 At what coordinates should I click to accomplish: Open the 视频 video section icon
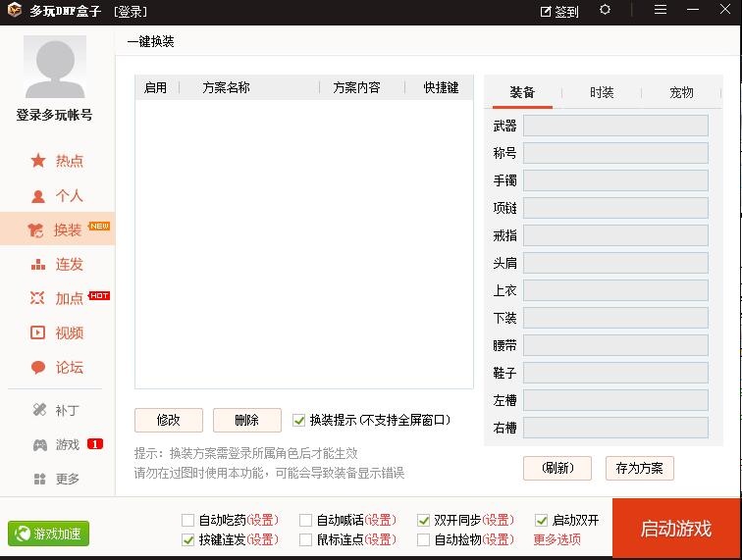click(38, 332)
